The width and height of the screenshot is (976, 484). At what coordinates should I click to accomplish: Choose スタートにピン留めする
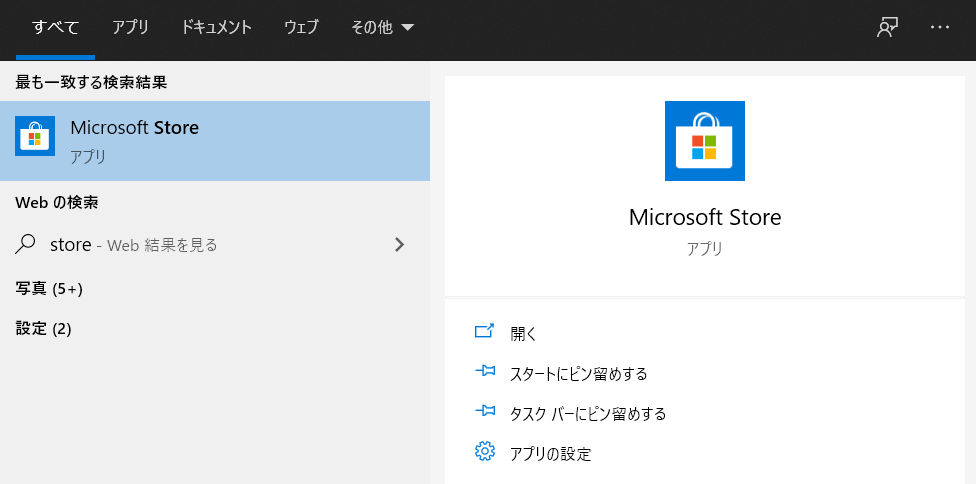pyautogui.click(x=579, y=374)
